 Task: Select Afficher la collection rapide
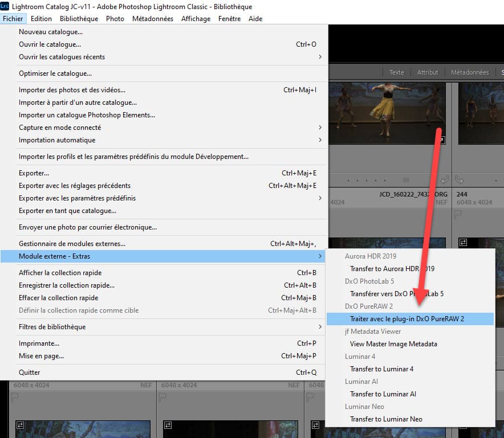coord(164,273)
